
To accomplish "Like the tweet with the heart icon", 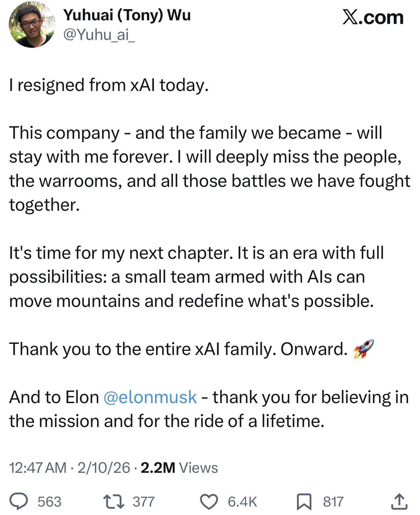I will [x=209, y=502].
